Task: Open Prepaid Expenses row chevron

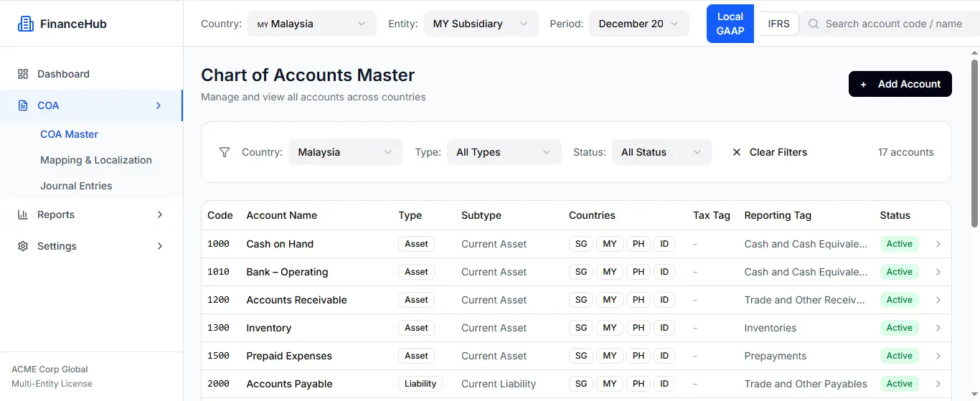Action: (x=938, y=356)
